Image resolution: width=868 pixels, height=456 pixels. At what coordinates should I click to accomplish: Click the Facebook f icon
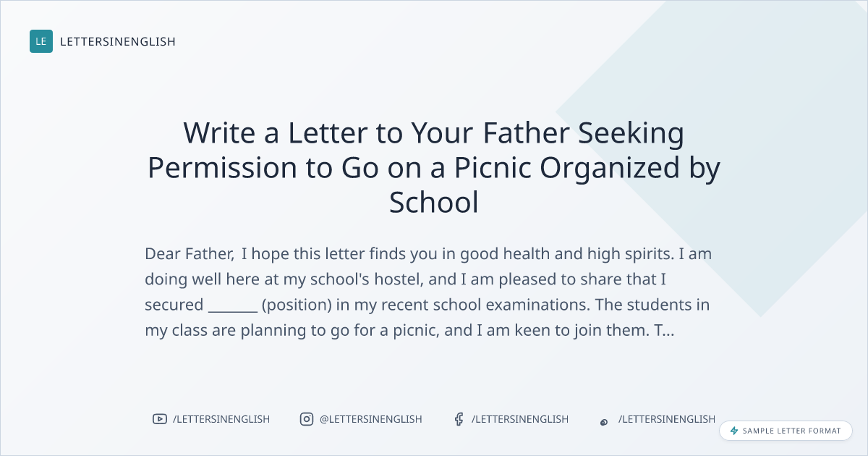459,419
